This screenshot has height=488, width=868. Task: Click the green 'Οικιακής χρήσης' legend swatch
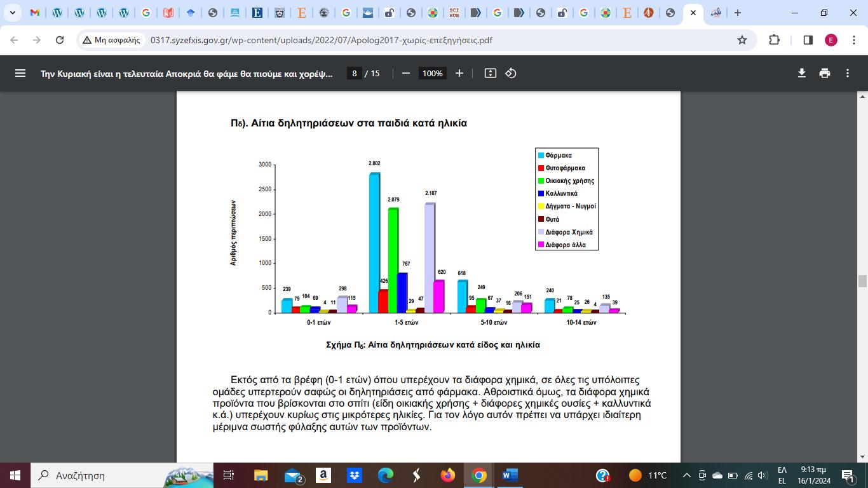541,181
